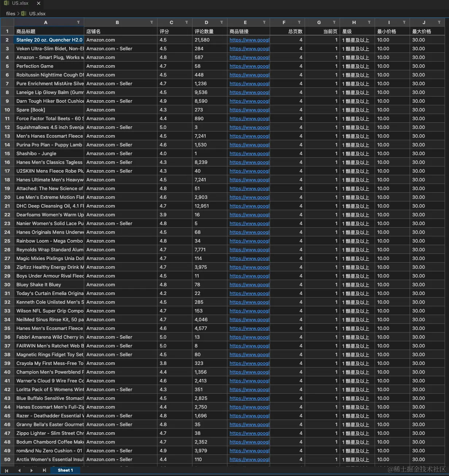Viewport: 449px width, 476px height.
Task: Select cell 'Perfection Game'
Action: pyautogui.click(x=49, y=66)
